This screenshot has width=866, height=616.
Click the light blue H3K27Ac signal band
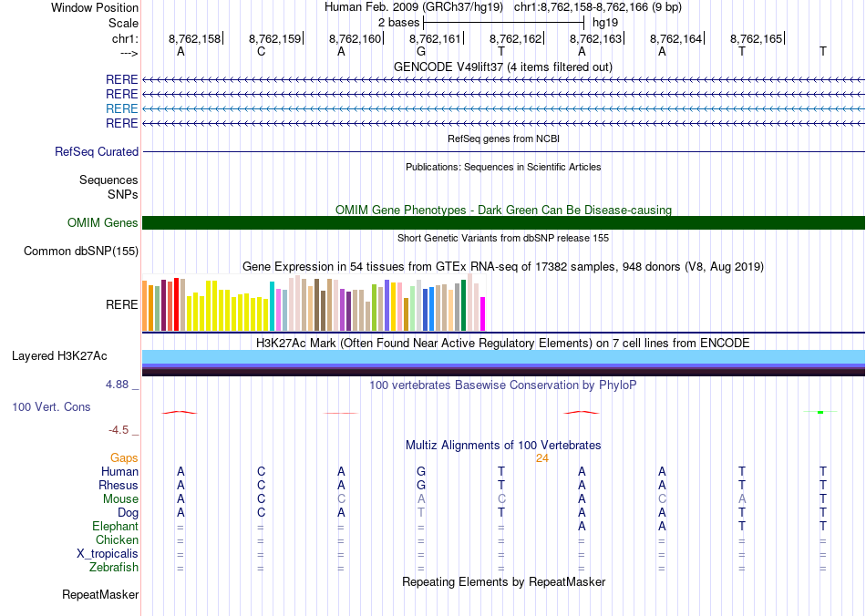[x=503, y=355]
